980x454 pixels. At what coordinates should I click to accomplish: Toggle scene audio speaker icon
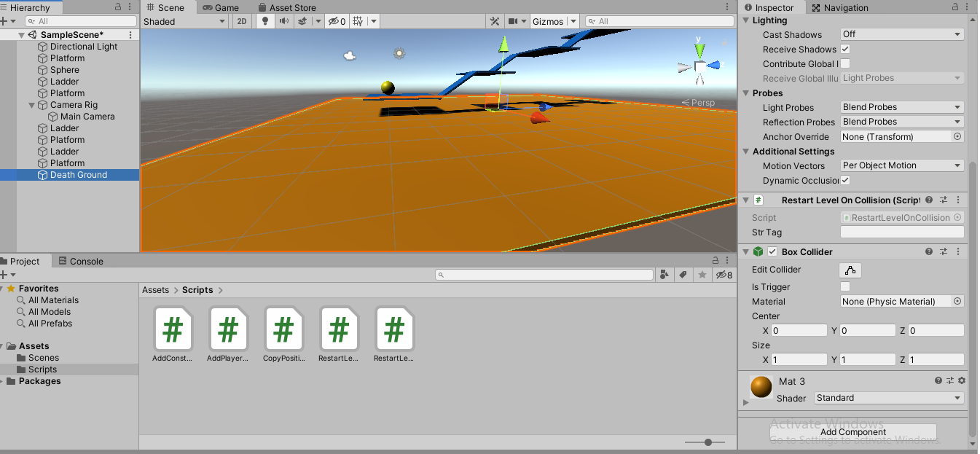click(x=283, y=21)
